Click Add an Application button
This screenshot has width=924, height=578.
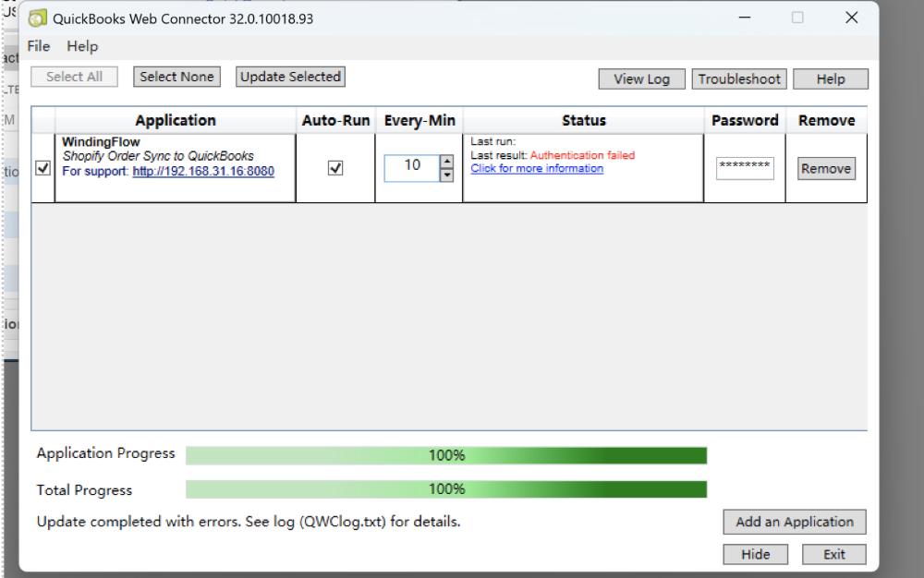click(x=795, y=522)
